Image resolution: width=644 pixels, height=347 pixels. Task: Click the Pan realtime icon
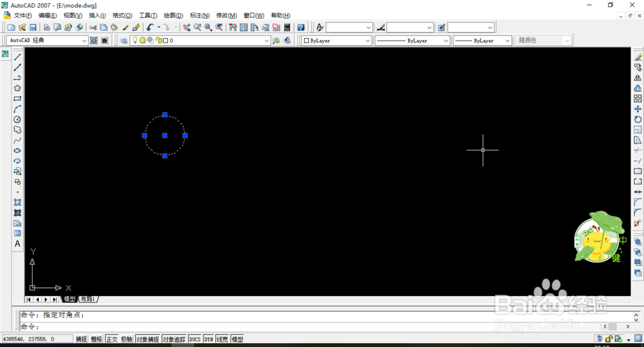click(x=187, y=28)
